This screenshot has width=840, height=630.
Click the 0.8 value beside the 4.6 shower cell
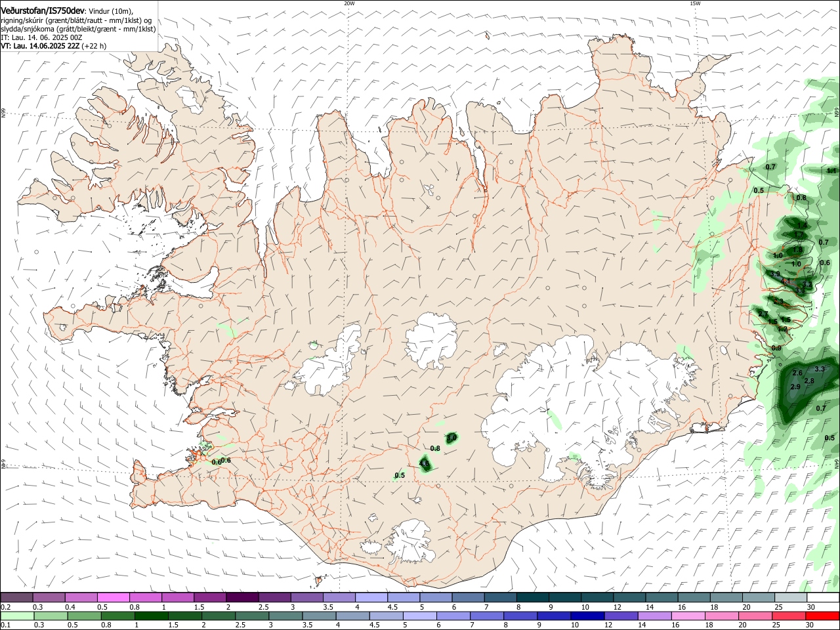[434, 448]
